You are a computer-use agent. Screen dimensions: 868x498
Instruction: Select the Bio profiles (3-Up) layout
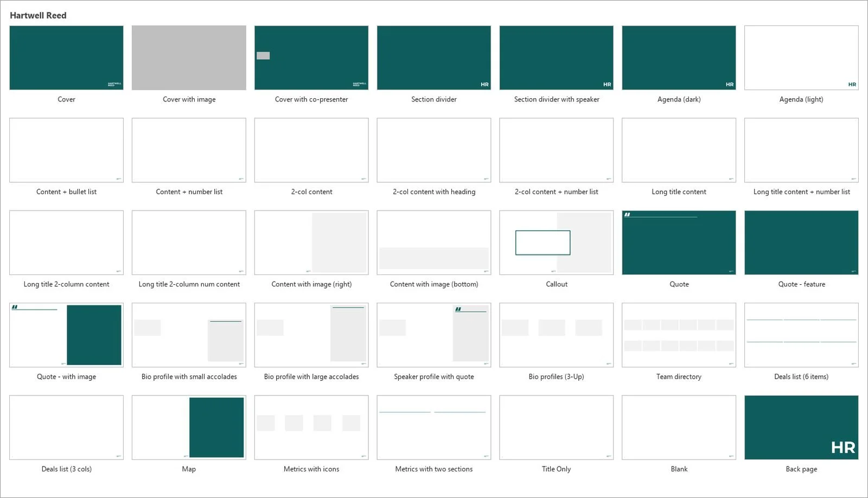point(557,335)
